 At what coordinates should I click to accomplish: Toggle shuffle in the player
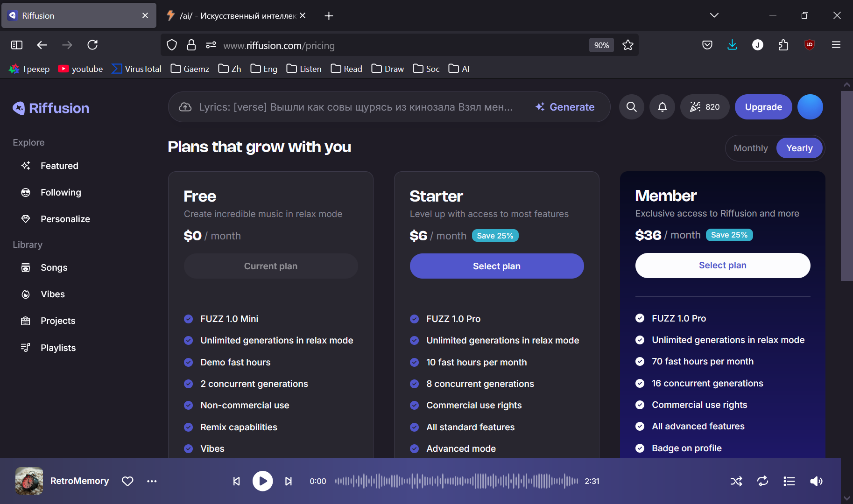tap(736, 481)
